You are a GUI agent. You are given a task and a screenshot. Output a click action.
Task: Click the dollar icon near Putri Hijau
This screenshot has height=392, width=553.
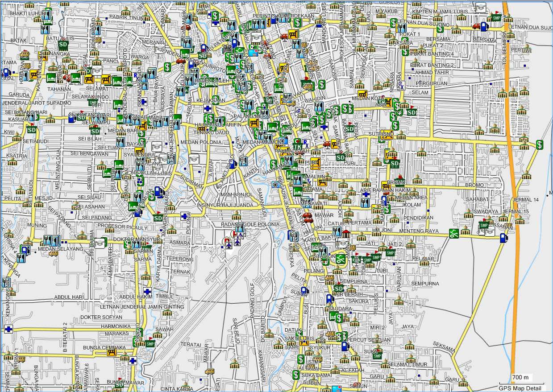(x=215, y=17)
